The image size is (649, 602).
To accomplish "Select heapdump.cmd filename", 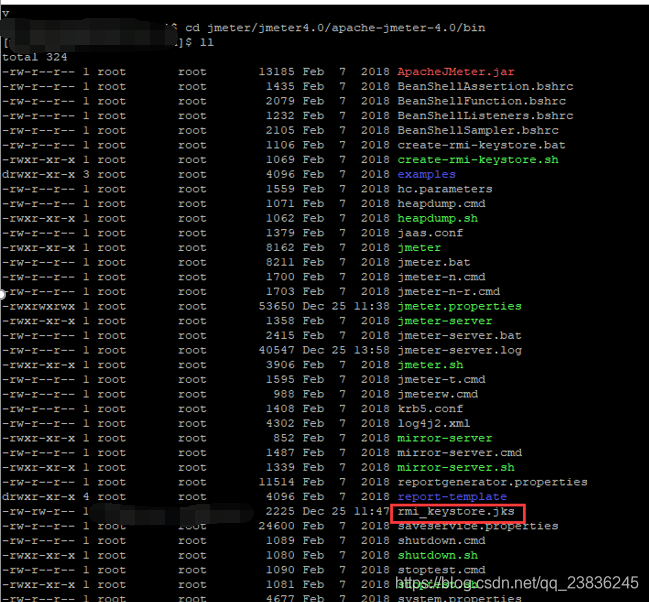I will tap(441, 204).
